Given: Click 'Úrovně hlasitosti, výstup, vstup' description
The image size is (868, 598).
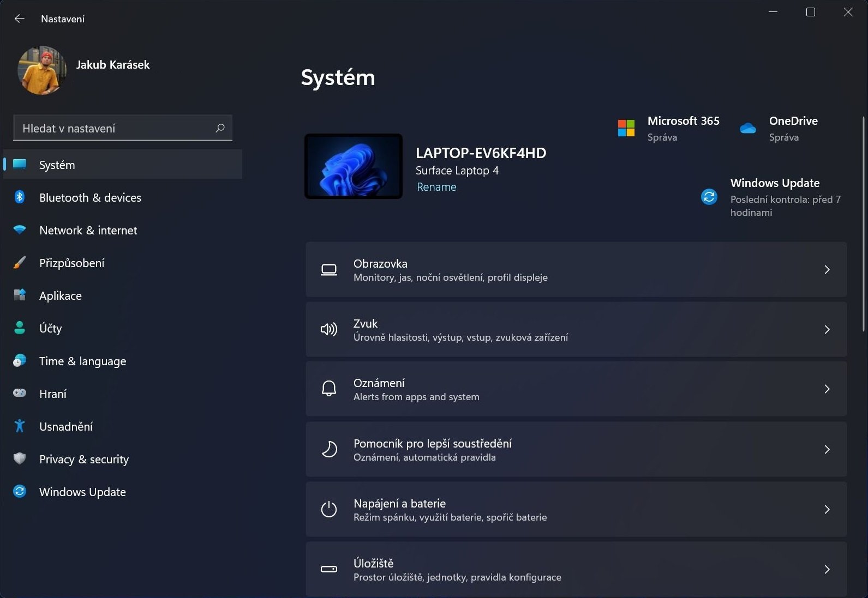Looking at the screenshot, I should click(461, 337).
